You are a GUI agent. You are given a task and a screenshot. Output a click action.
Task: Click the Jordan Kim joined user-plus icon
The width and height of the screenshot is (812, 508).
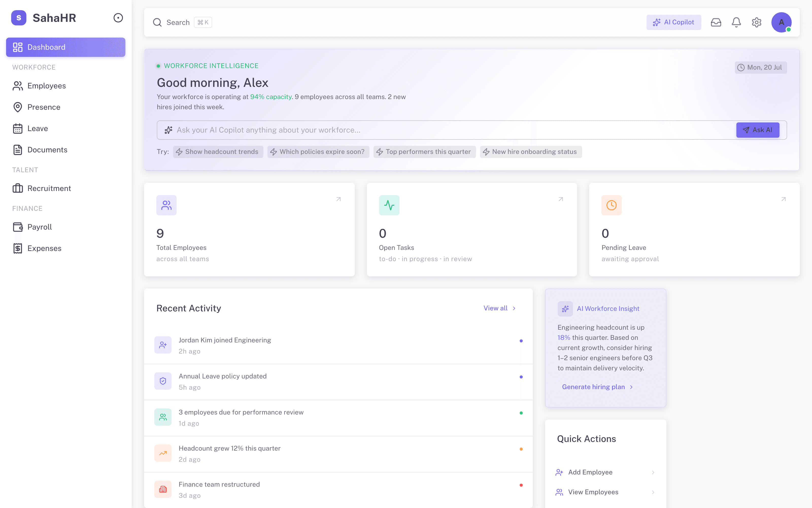click(x=163, y=345)
